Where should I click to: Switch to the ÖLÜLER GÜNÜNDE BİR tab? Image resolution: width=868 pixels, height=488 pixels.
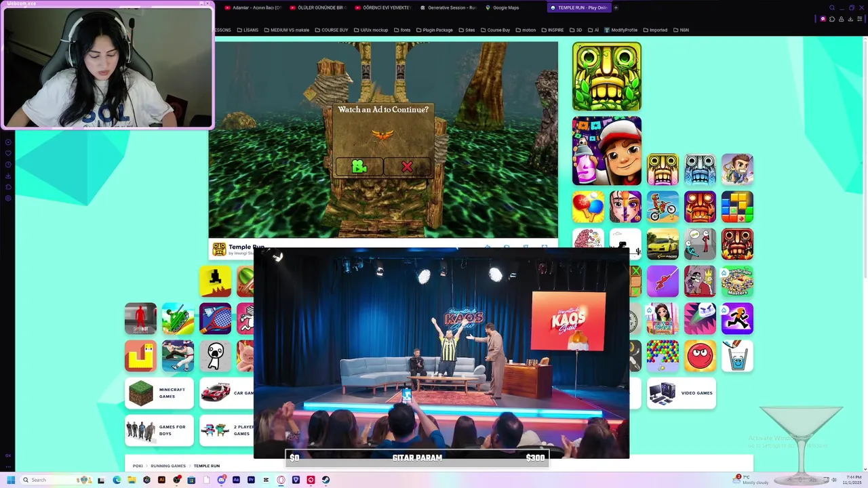click(x=318, y=7)
